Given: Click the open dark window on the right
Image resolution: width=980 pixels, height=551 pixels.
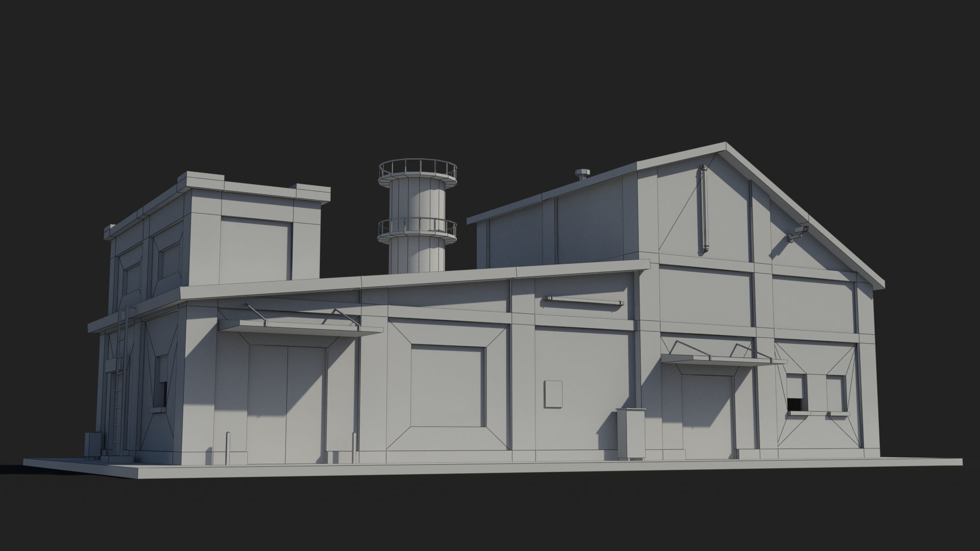Looking at the screenshot, I should click(795, 404).
